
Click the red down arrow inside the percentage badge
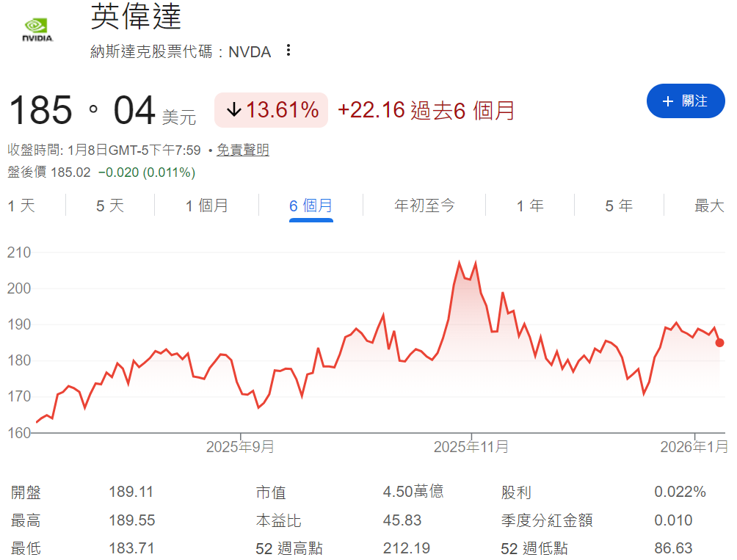pyautogui.click(x=233, y=108)
